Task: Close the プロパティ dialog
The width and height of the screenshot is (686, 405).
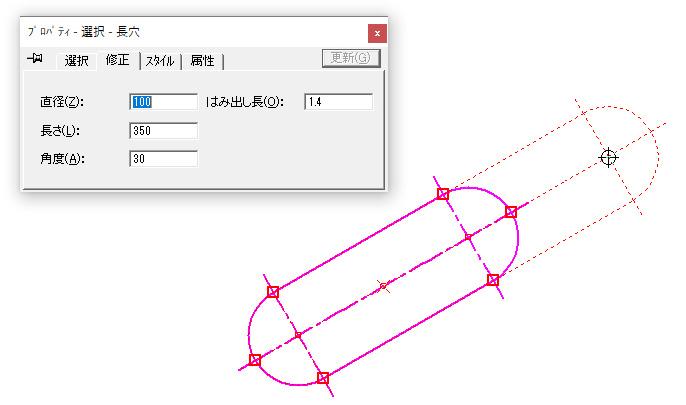Action: (377, 33)
